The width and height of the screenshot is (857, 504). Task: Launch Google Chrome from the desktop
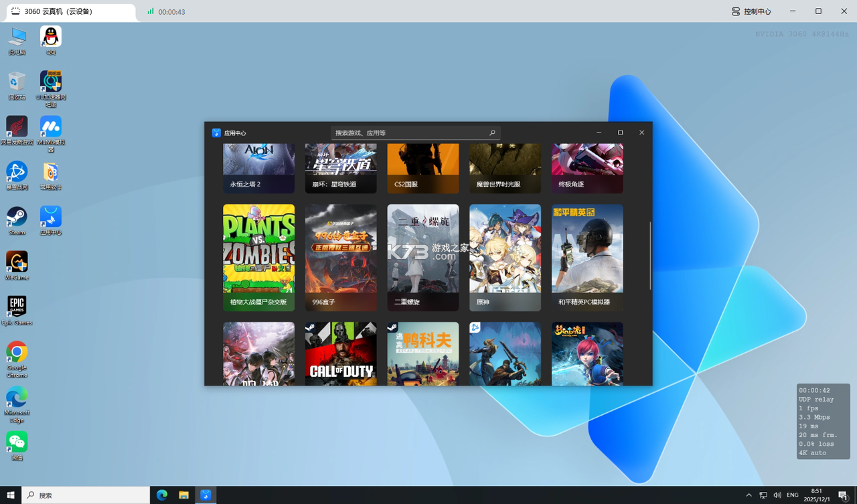[x=17, y=359]
